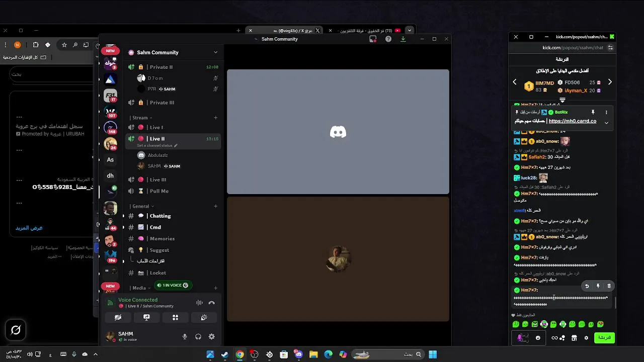Create a channel in the Stream category
Viewport: 644px width, 362px height.
pos(216,118)
